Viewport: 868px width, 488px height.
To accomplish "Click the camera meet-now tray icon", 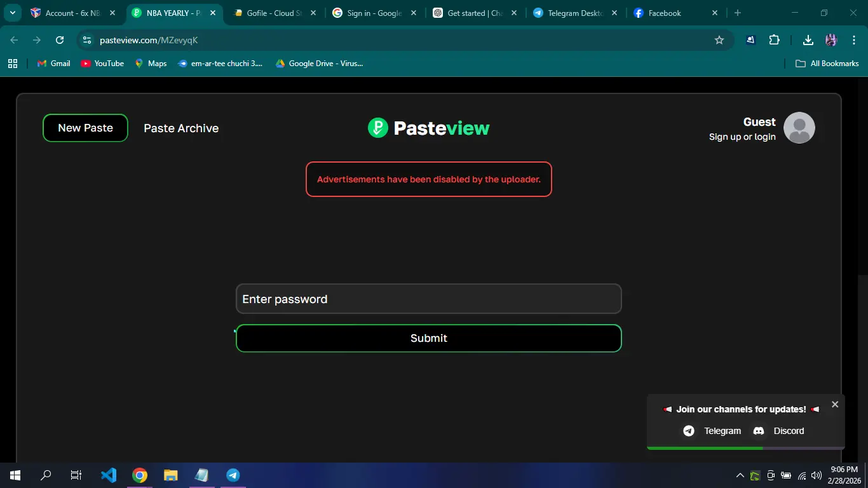I will tap(771, 475).
